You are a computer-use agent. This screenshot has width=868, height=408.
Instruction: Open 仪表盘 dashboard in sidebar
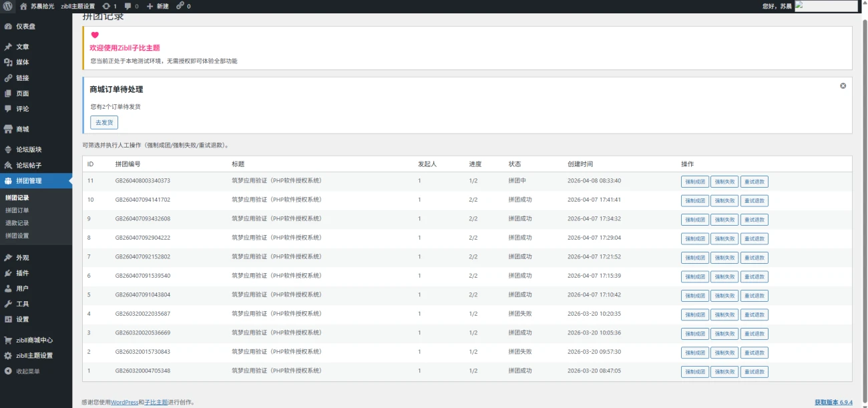25,27
